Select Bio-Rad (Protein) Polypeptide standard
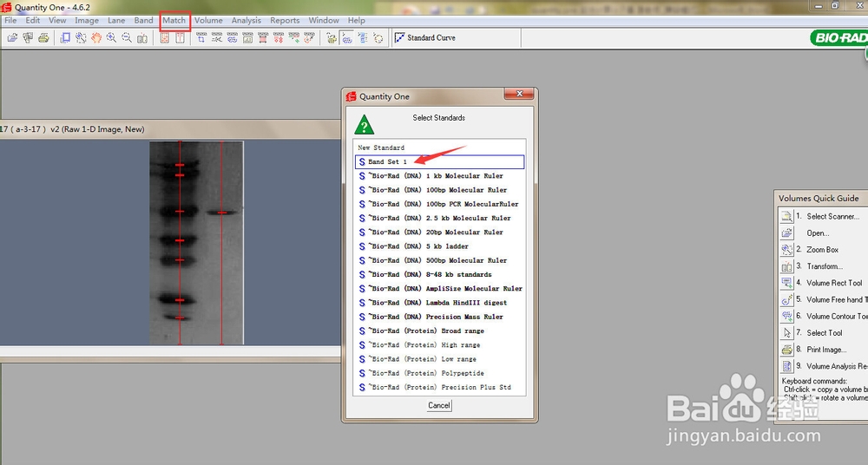 pos(439,373)
